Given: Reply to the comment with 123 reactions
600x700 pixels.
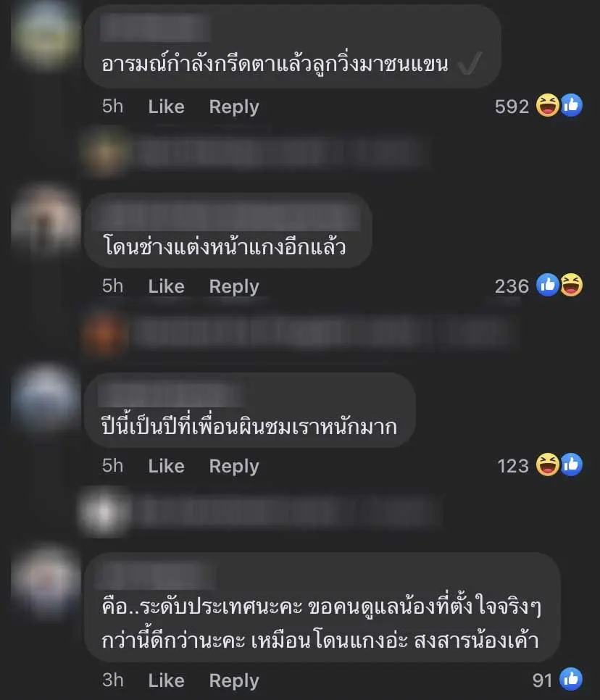Looking at the screenshot, I should (x=234, y=467).
